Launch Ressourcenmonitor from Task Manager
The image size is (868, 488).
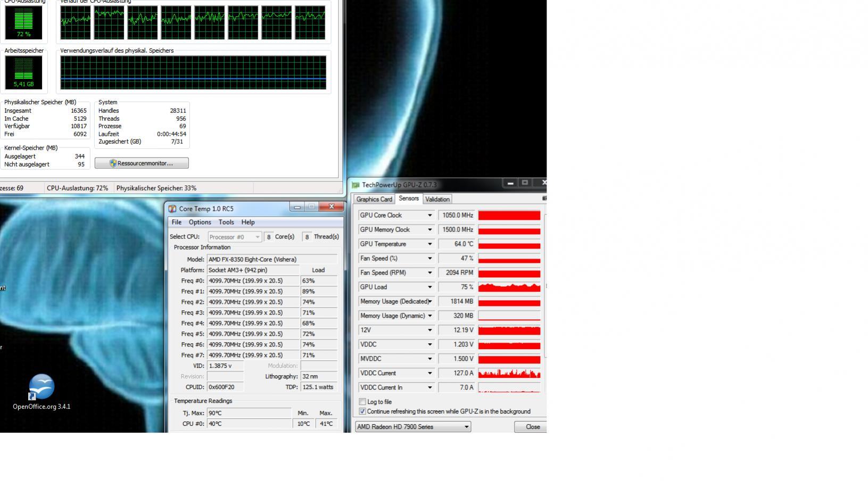tap(142, 163)
